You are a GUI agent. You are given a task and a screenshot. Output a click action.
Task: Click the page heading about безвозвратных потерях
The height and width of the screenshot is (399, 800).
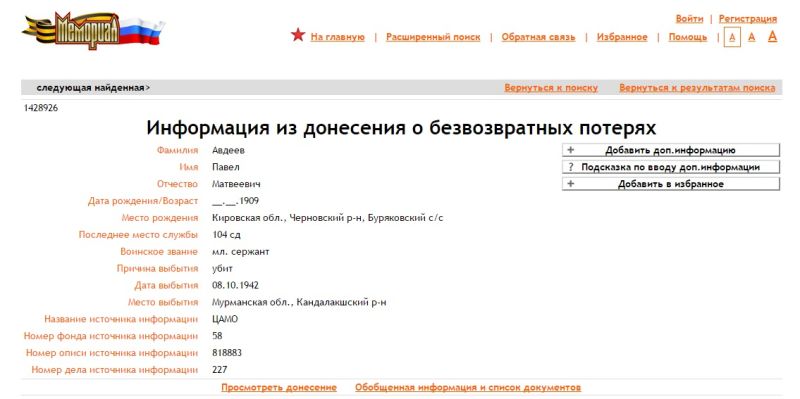click(401, 128)
